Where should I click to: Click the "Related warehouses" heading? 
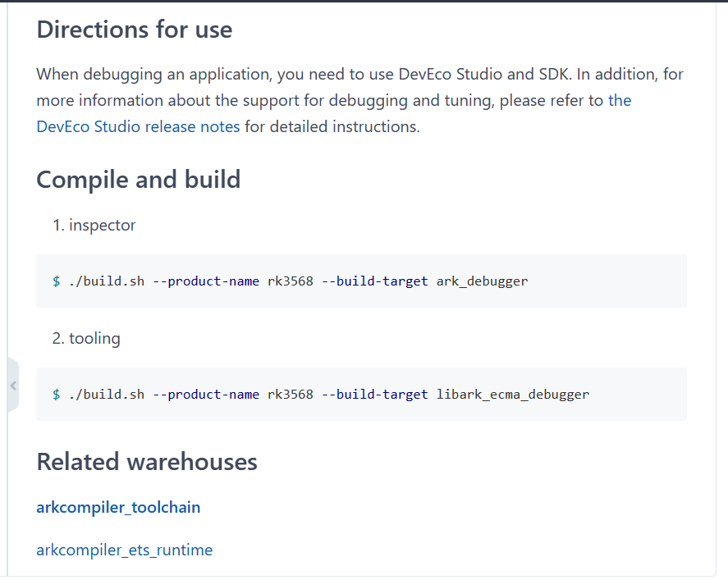[x=147, y=462]
